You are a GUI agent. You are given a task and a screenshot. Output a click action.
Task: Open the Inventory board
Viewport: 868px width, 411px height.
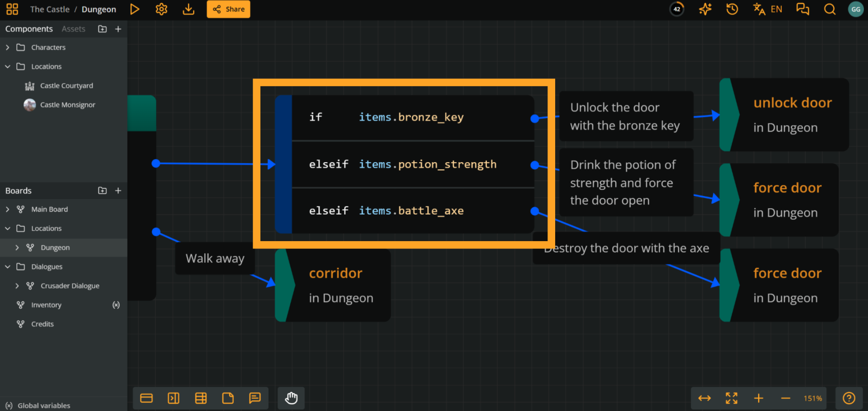pyautogui.click(x=46, y=305)
